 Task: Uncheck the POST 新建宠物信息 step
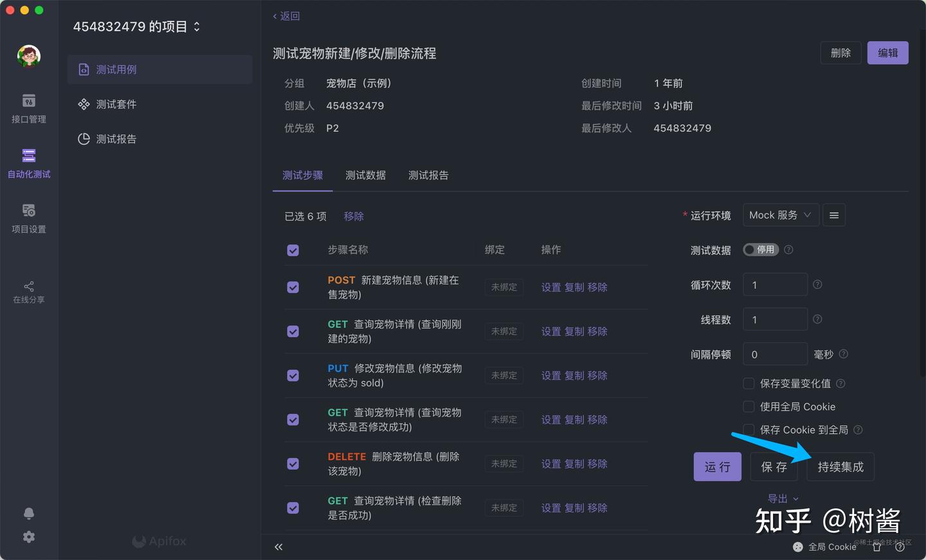(x=293, y=287)
